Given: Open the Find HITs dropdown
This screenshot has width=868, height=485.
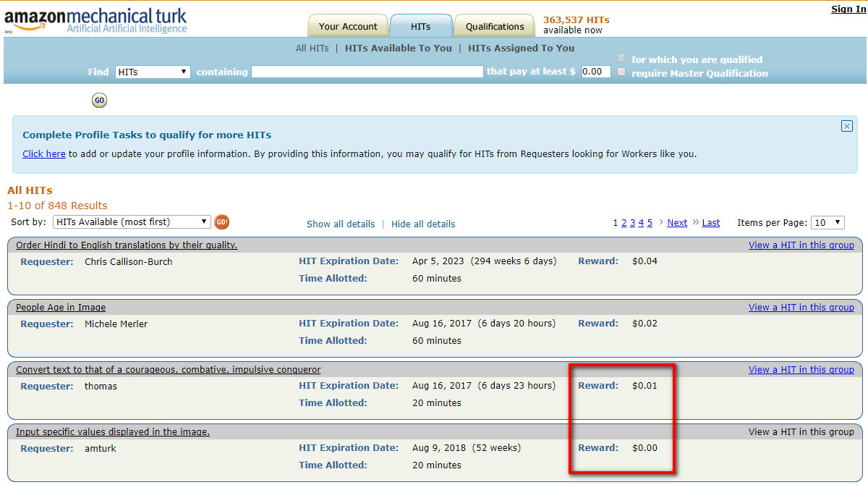Looking at the screenshot, I should (153, 72).
